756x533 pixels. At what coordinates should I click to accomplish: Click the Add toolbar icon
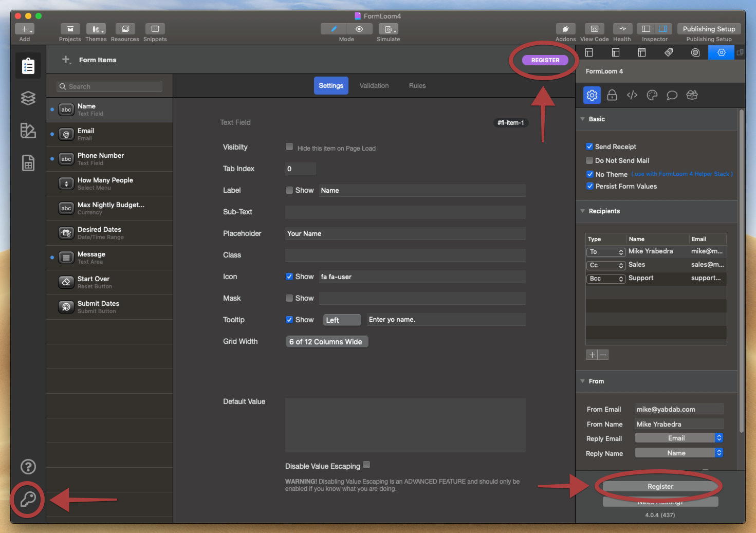point(25,29)
